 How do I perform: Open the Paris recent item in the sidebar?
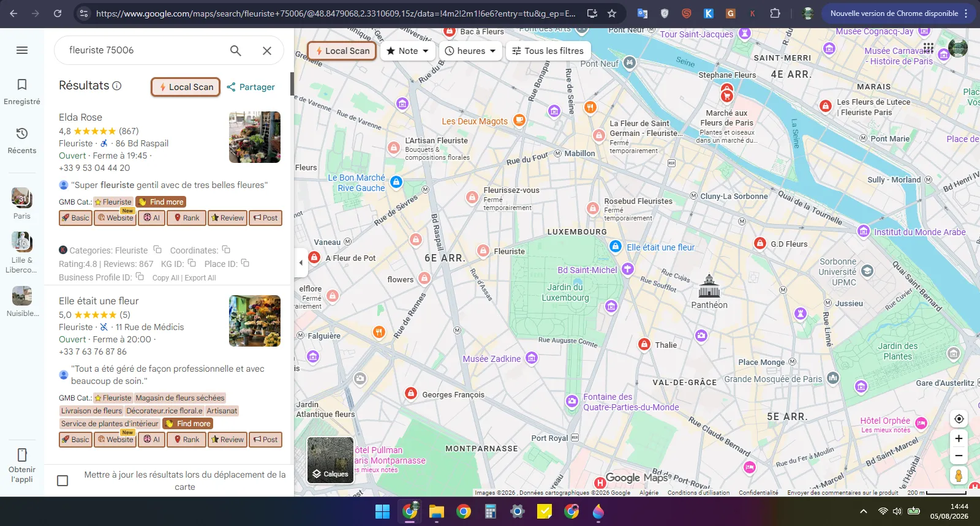click(22, 204)
